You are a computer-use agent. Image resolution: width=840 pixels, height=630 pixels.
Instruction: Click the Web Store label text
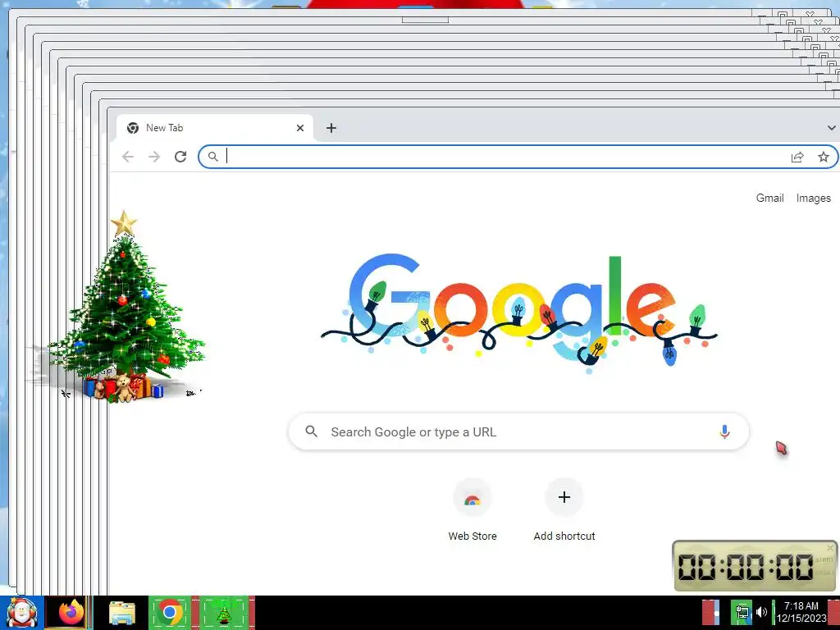click(472, 536)
